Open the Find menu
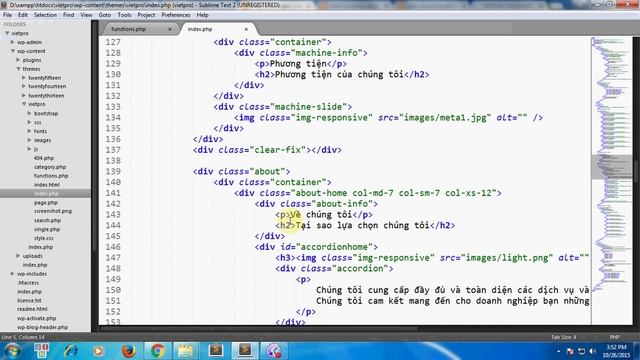Screen dimensions: 640x360 (x=69, y=15)
